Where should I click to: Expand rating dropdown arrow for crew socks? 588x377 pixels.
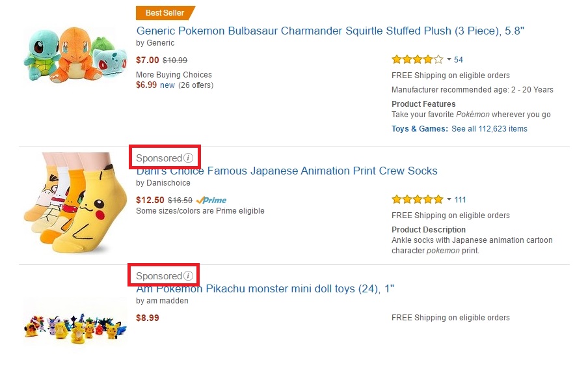pyautogui.click(x=449, y=200)
